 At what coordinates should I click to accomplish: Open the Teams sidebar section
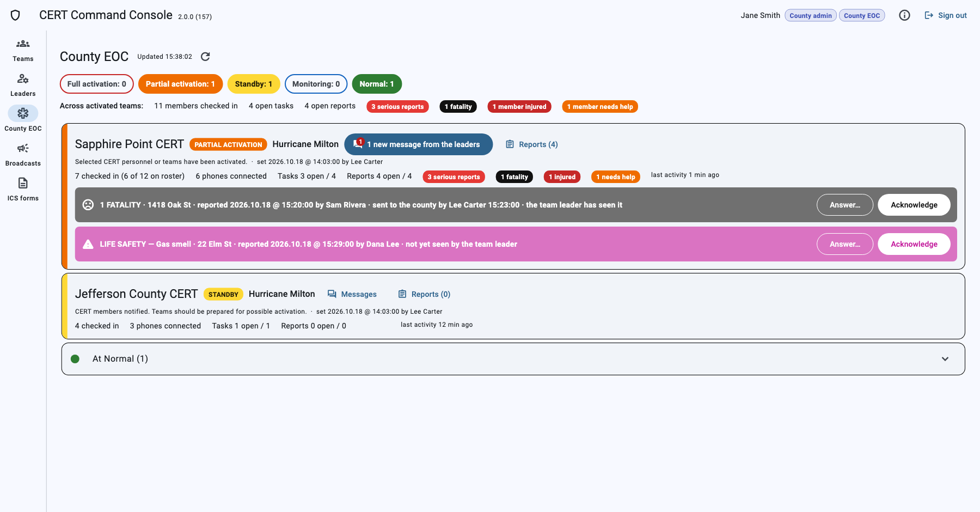(x=23, y=50)
